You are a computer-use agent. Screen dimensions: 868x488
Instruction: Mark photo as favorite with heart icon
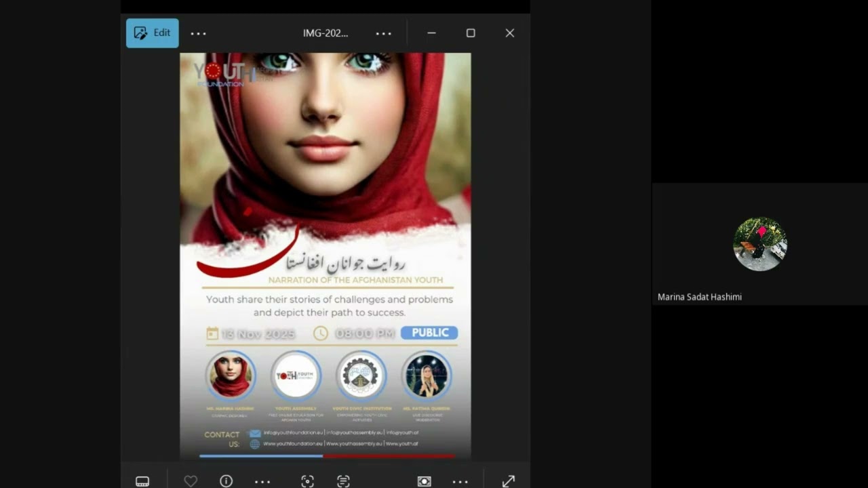[x=191, y=481]
